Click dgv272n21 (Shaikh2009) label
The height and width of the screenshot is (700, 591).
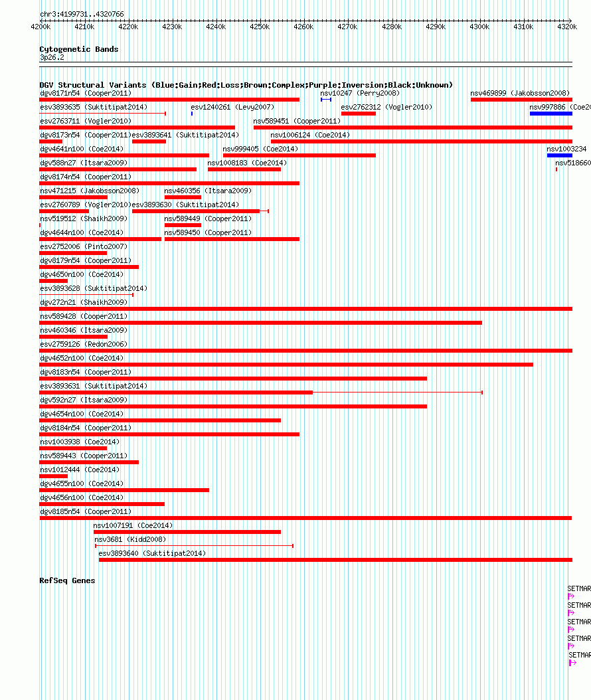[84, 302]
